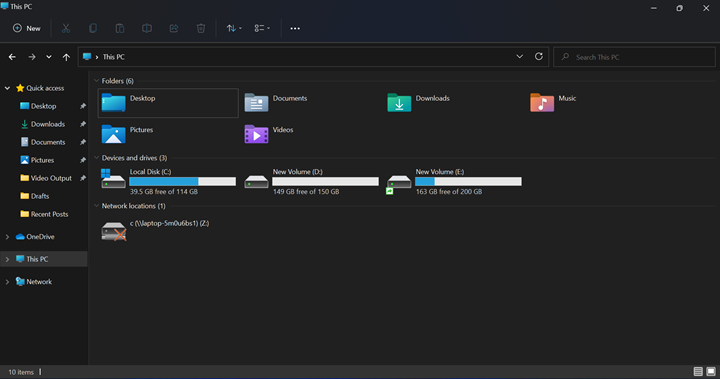Select the Music folder icon
Image resolution: width=720 pixels, height=379 pixels.
pyautogui.click(x=542, y=102)
